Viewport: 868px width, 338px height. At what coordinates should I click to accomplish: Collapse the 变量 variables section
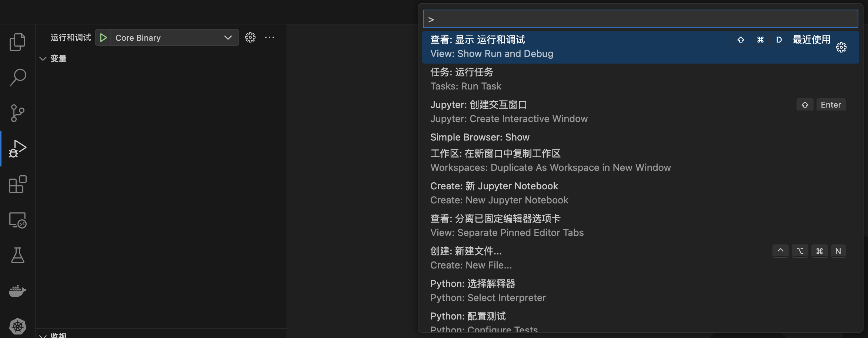click(43, 58)
